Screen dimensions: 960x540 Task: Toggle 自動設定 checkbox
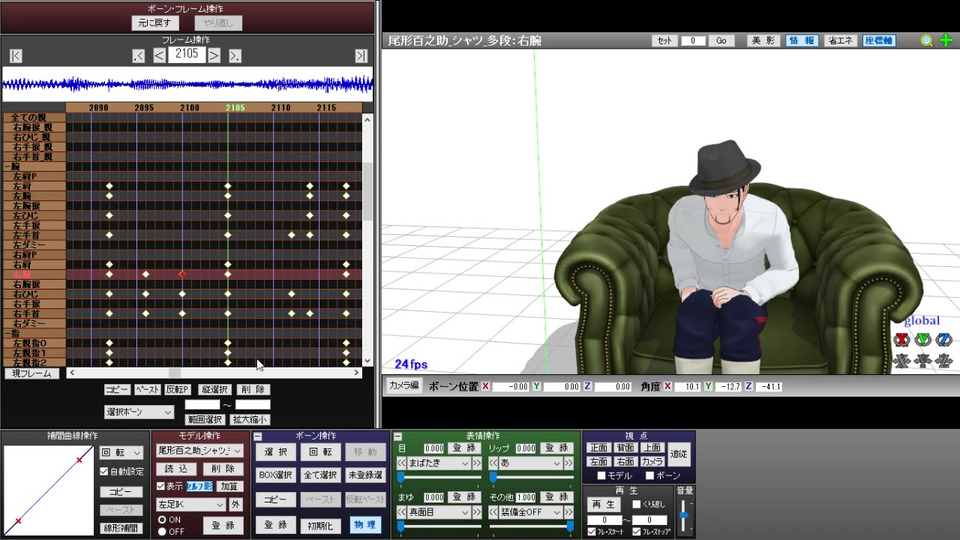pyautogui.click(x=104, y=471)
